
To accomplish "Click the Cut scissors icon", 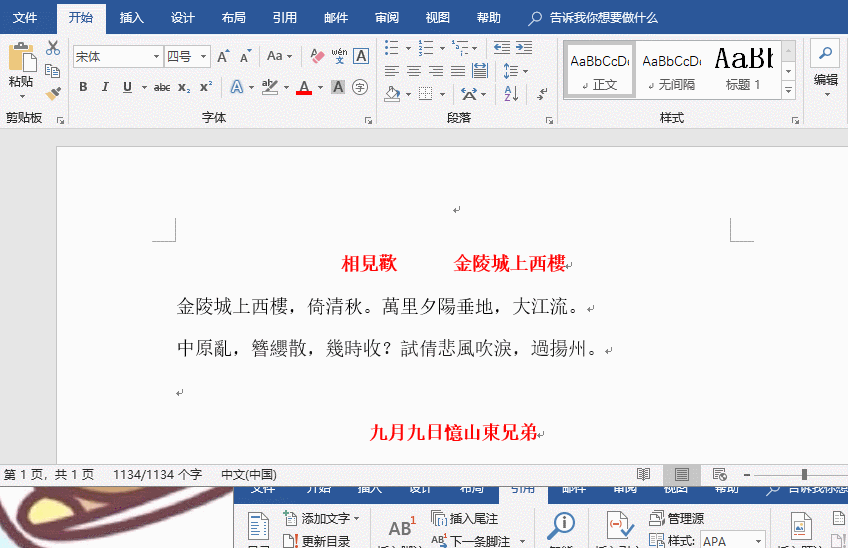I will [x=52, y=48].
